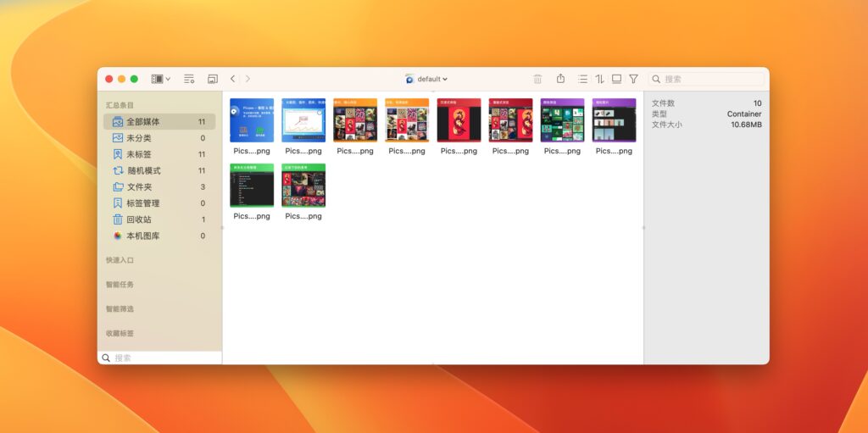Image resolution: width=868 pixels, height=433 pixels.
Task: Click the 文件数 label in info panel
Action: [663, 103]
